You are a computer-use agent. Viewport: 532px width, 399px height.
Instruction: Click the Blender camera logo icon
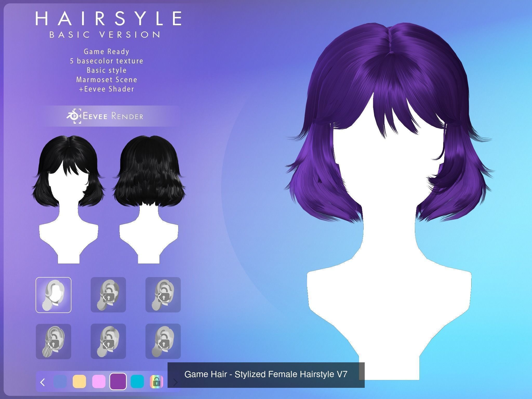(74, 116)
